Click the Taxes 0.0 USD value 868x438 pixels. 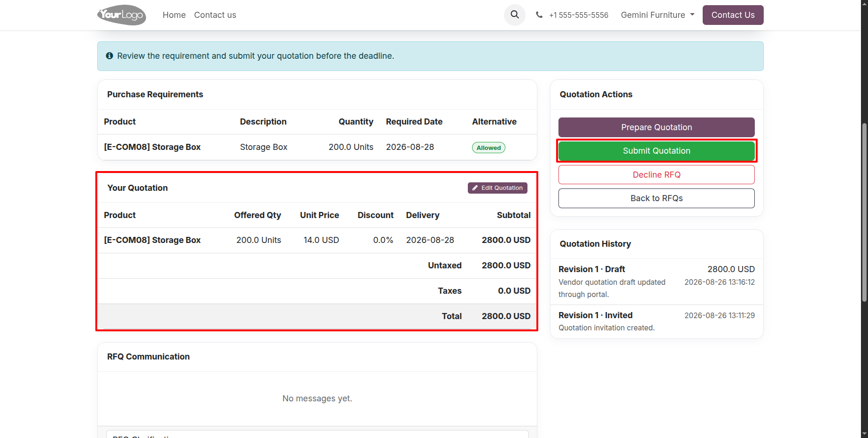tap(514, 291)
